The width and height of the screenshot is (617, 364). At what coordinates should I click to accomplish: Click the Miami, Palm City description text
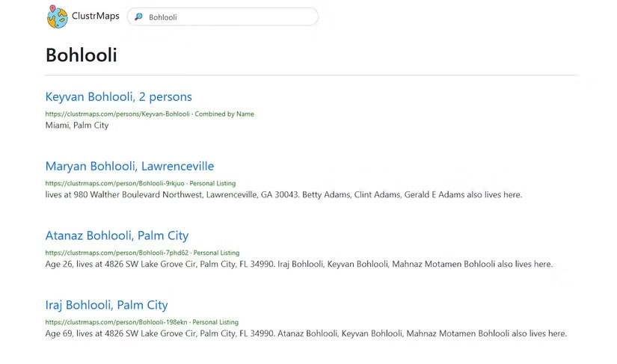[x=77, y=125]
